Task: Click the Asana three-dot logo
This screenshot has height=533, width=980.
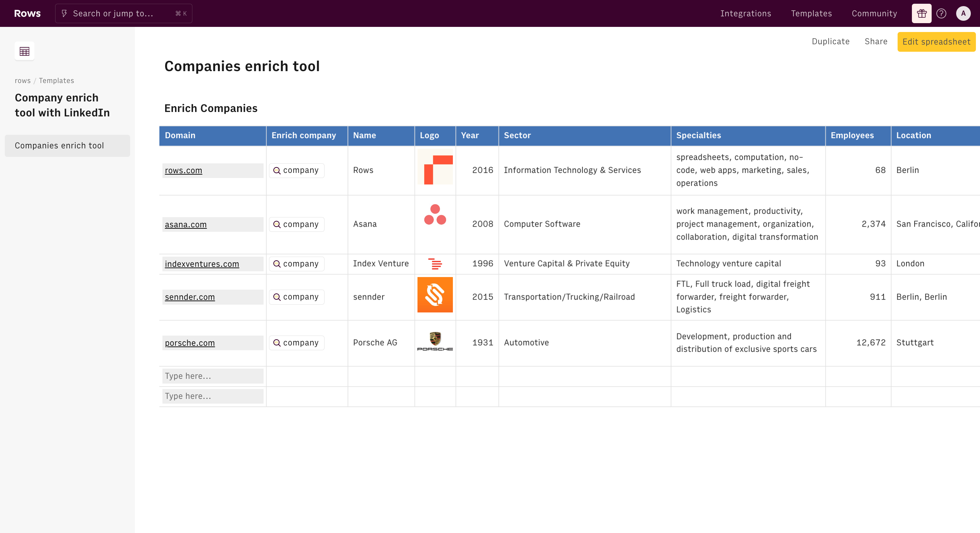Action: (435, 215)
